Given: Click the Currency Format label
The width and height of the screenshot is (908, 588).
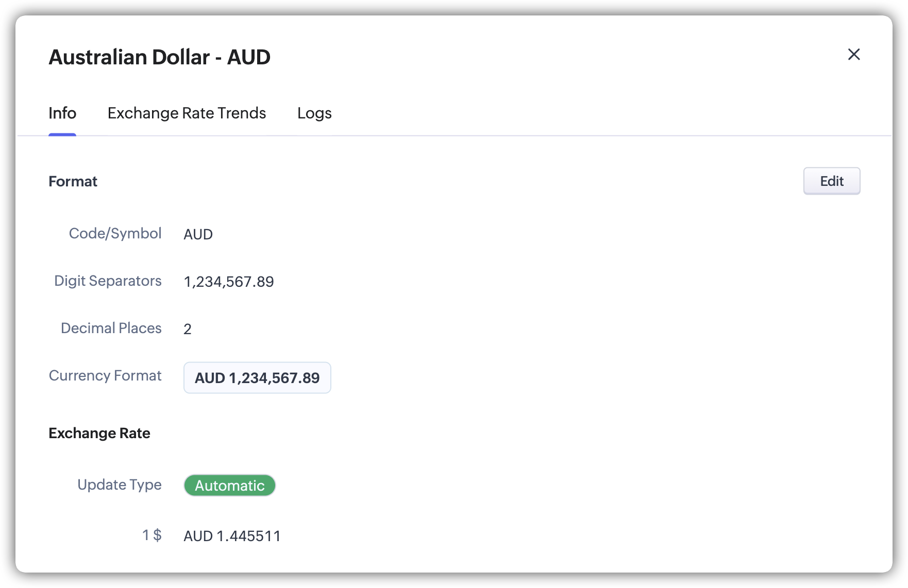Looking at the screenshot, I should [x=105, y=375].
